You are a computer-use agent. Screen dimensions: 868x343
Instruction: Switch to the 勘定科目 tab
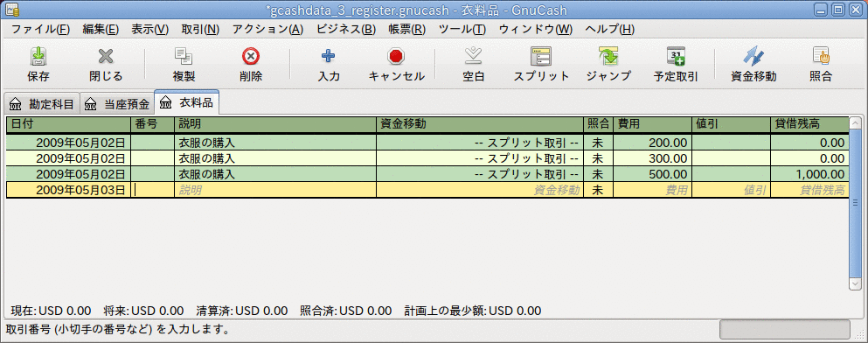(x=42, y=103)
